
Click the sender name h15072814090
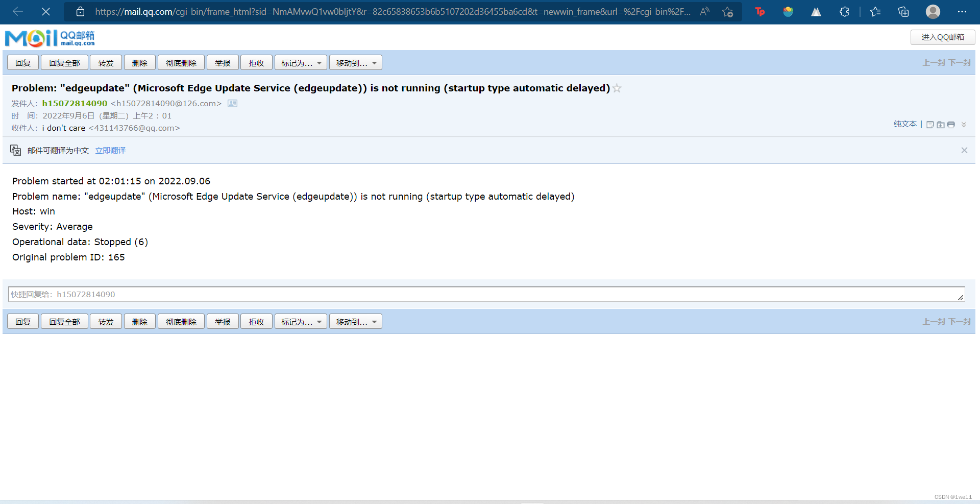coord(75,103)
